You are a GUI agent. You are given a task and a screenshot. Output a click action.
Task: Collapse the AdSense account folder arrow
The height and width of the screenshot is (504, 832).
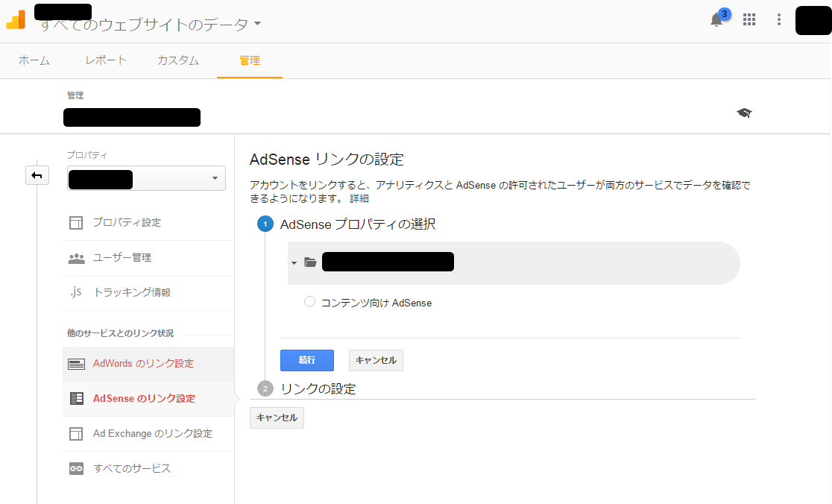[x=294, y=263]
